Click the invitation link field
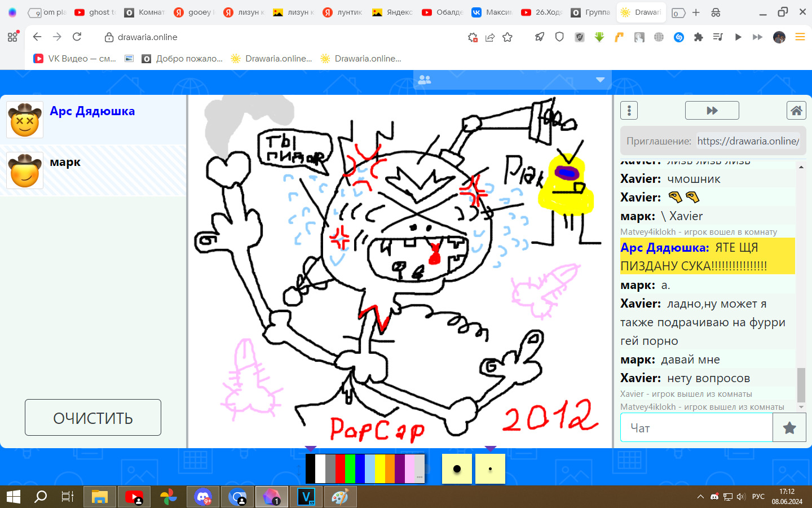Viewport: 812px width, 508px height. 748,141
